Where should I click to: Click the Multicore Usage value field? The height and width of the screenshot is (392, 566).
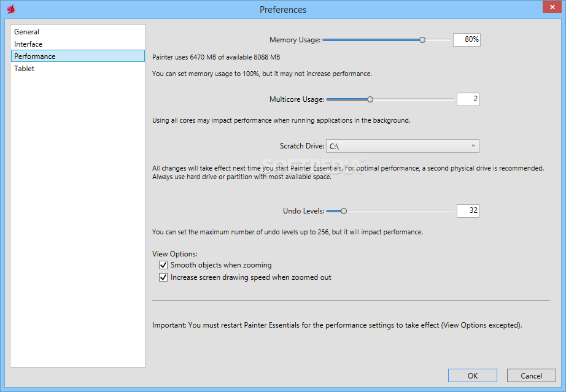468,99
